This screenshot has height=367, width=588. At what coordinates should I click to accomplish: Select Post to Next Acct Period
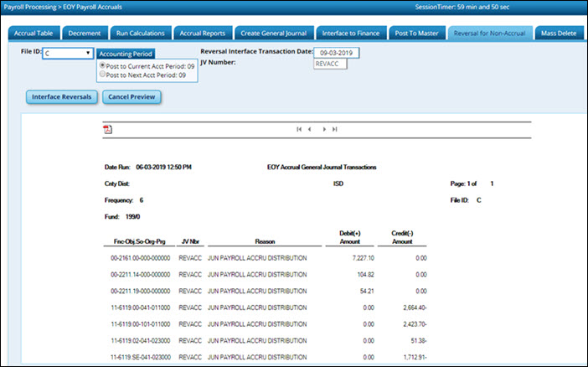click(x=102, y=75)
